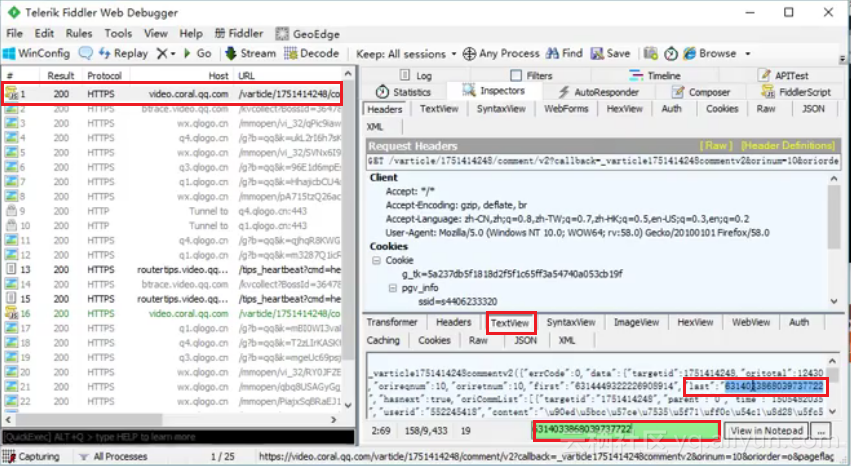Open Find sessions tool
The image size is (851, 466).
coord(564,53)
